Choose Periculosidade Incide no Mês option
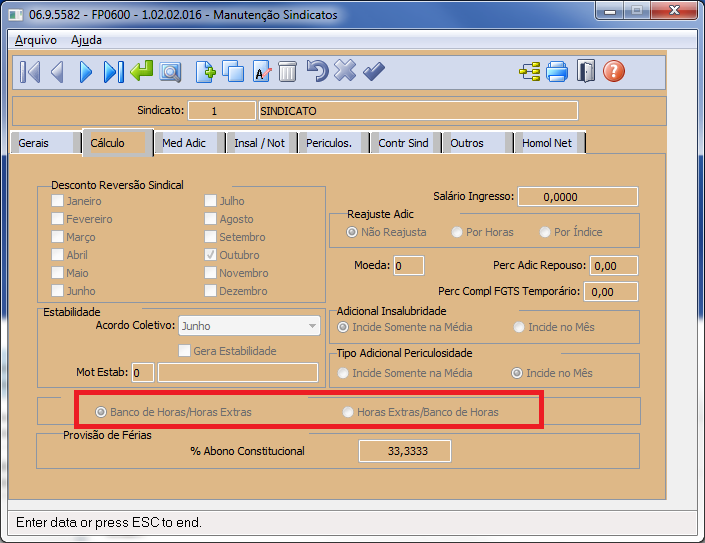705x543 pixels. [x=517, y=373]
